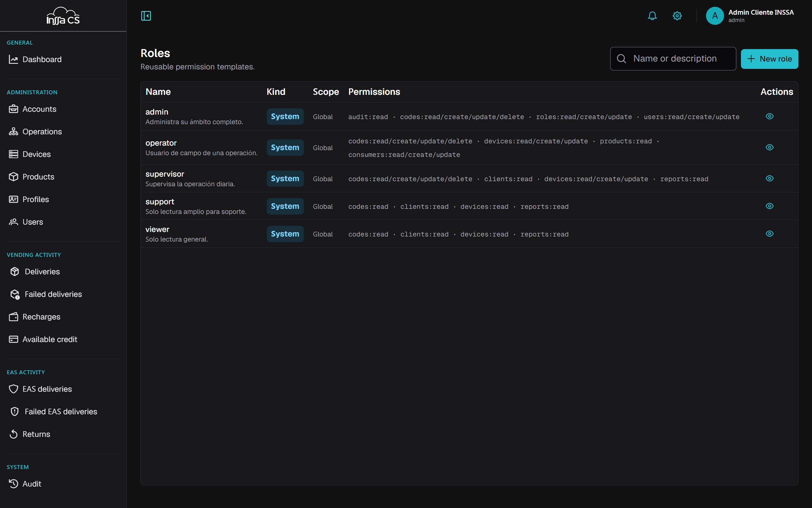This screenshot has width=812, height=508.
Task: Collapse the sidebar panel icon
Action: 146,16
